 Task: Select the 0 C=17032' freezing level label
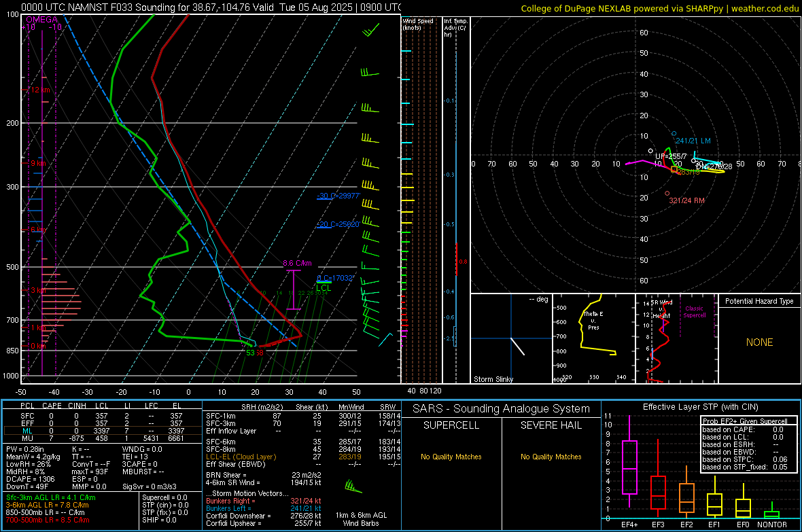point(336,278)
